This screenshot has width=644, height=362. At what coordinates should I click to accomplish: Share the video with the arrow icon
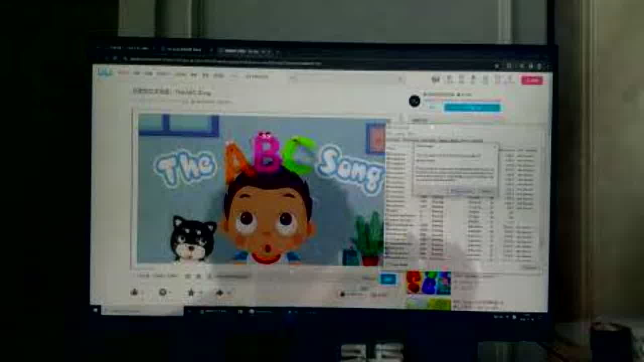220,292
